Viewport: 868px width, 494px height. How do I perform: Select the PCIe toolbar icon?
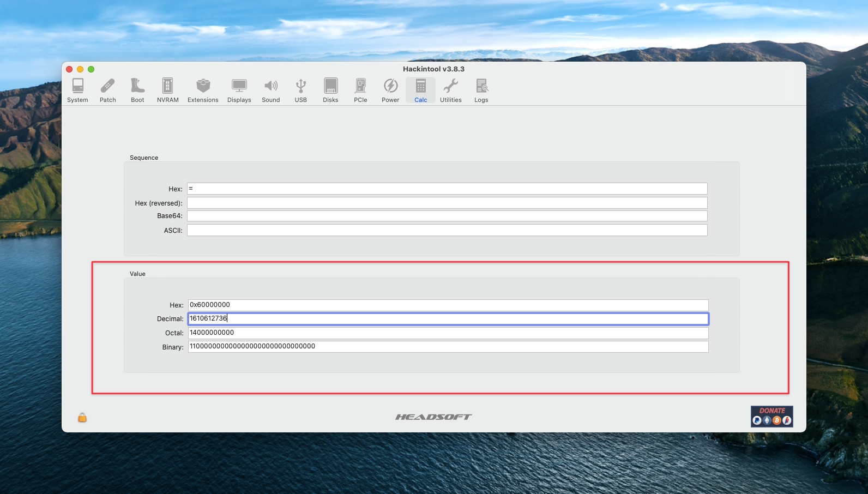360,90
